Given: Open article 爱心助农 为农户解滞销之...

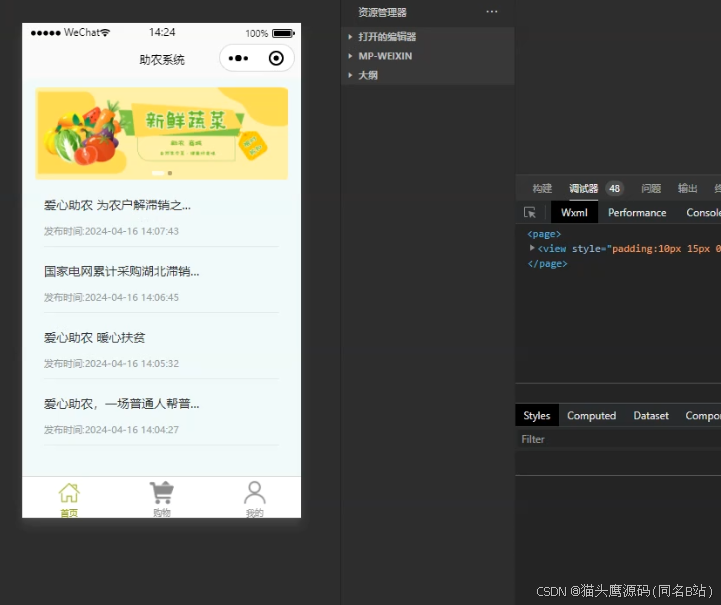Looking at the screenshot, I should tap(117, 205).
